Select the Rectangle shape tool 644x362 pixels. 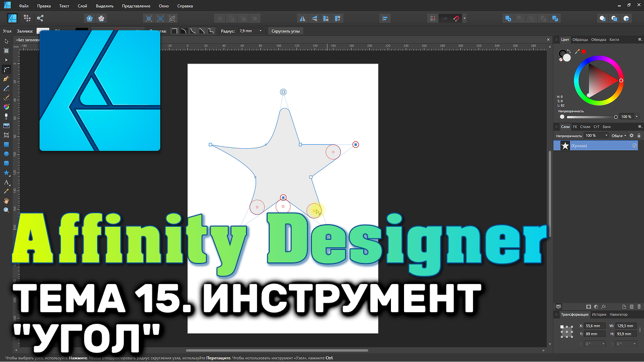coord(7,144)
